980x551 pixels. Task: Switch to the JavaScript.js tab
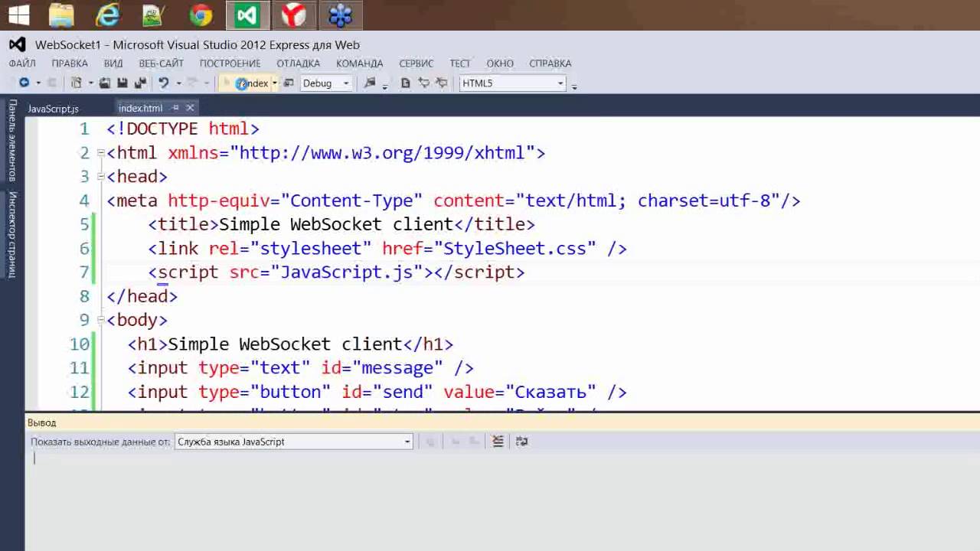pyautogui.click(x=54, y=109)
